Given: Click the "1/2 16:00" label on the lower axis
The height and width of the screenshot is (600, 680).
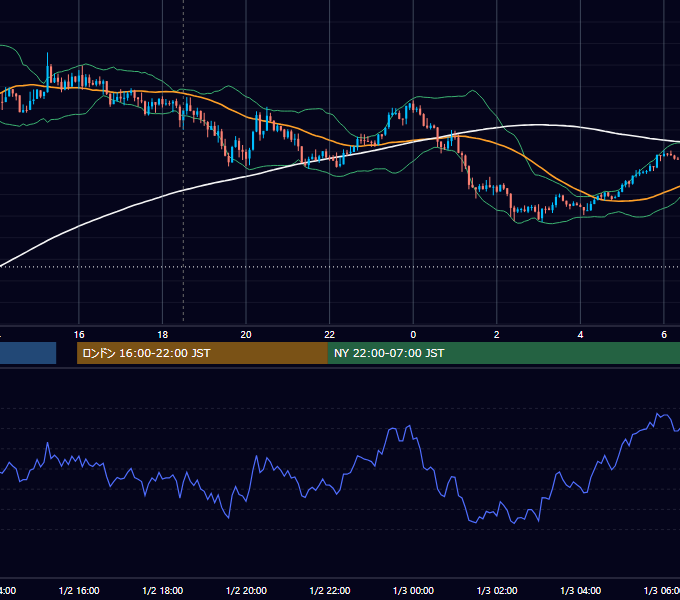Looking at the screenshot, I should pos(79,590).
